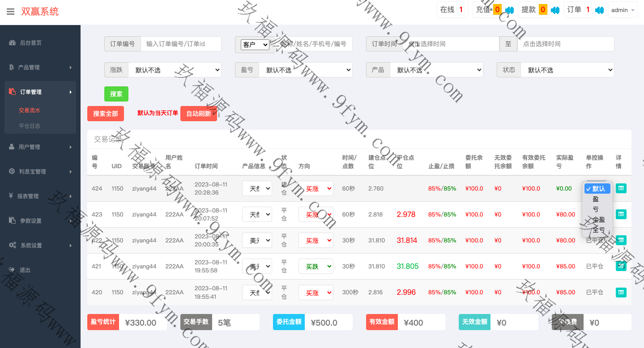This screenshot has width=644, height=348.
Task: Expand 用户管理 in the sidebar
Action: pyautogui.click(x=40, y=147)
